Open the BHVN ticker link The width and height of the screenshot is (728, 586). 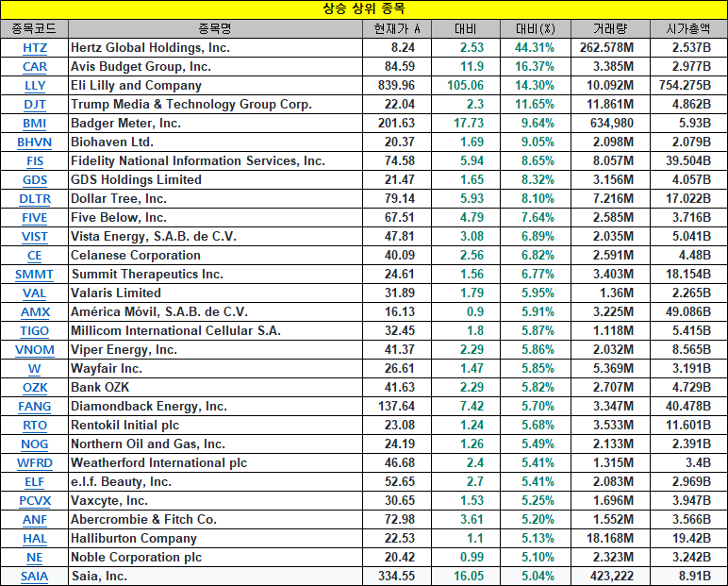(35, 142)
